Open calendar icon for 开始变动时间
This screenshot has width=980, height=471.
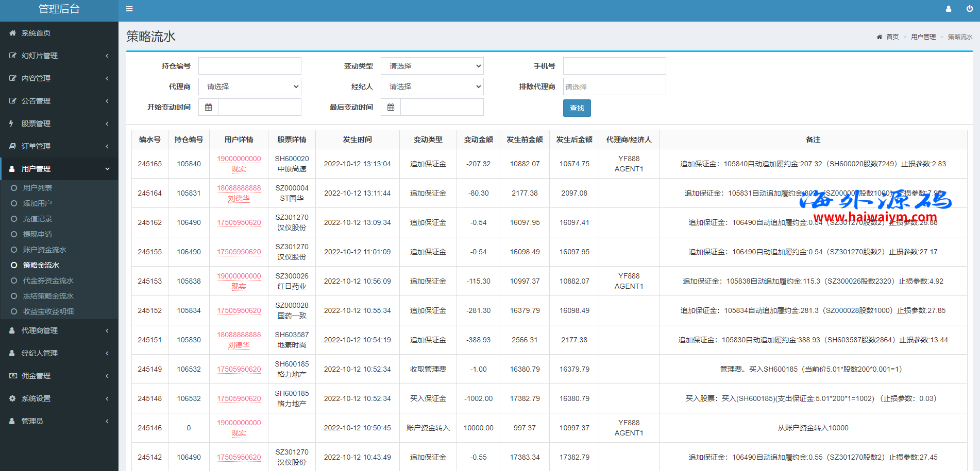click(208, 107)
